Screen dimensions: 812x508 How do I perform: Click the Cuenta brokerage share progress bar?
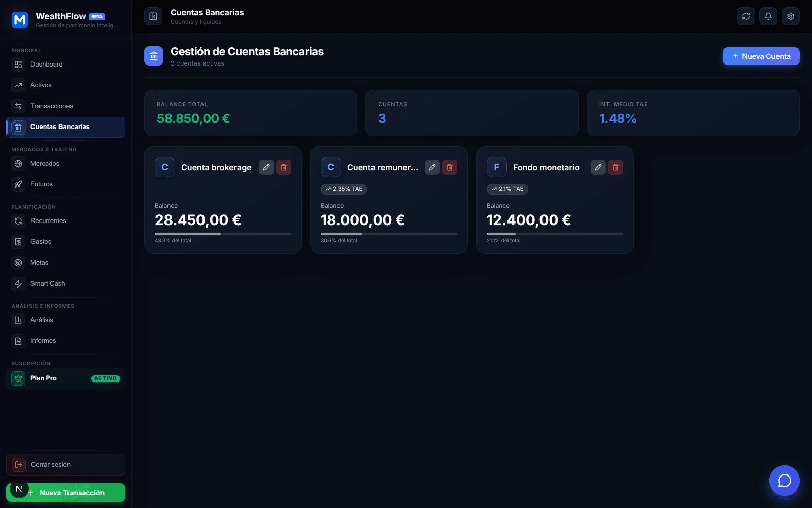click(223, 234)
